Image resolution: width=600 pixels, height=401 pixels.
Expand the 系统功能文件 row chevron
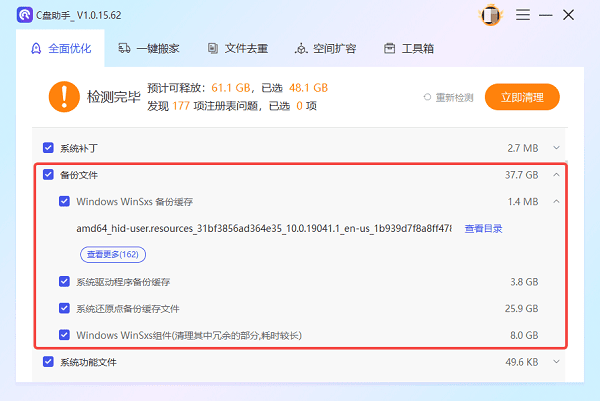(556, 362)
